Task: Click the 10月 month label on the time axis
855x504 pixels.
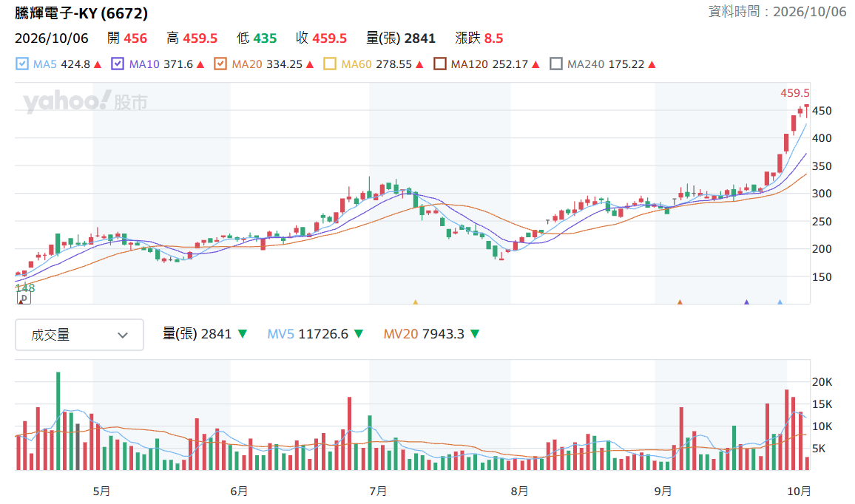Action: [799, 491]
